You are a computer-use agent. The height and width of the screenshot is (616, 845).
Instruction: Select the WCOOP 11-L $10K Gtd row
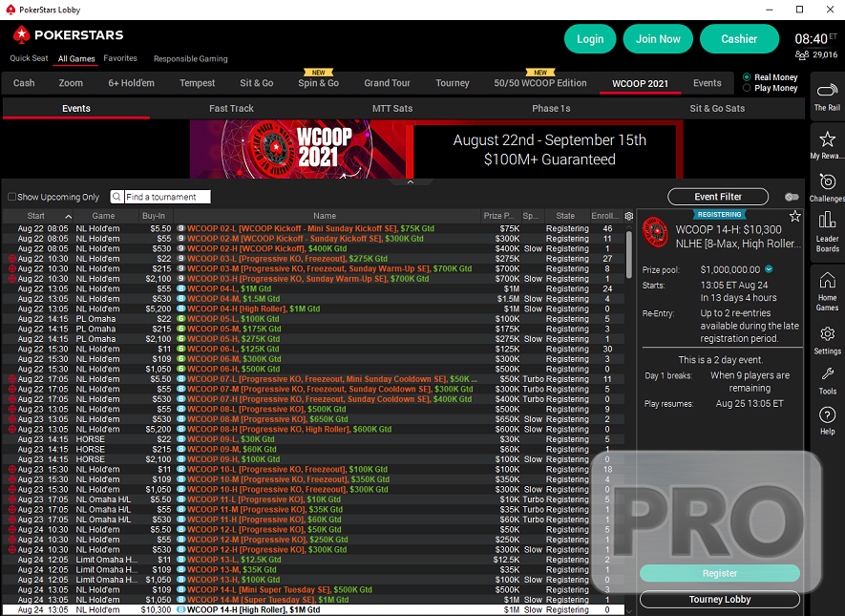click(312, 499)
